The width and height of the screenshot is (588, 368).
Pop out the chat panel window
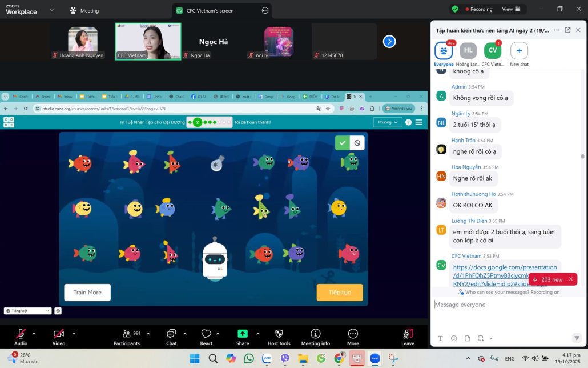point(567,30)
